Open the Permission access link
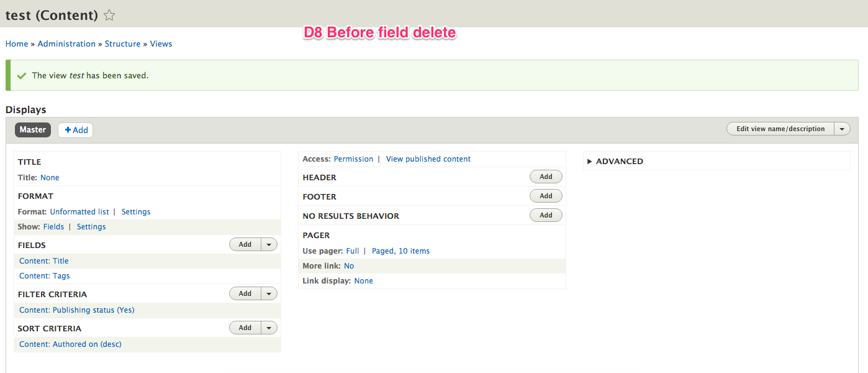Image resolution: width=868 pixels, height=373 pixels. point(353,159)
